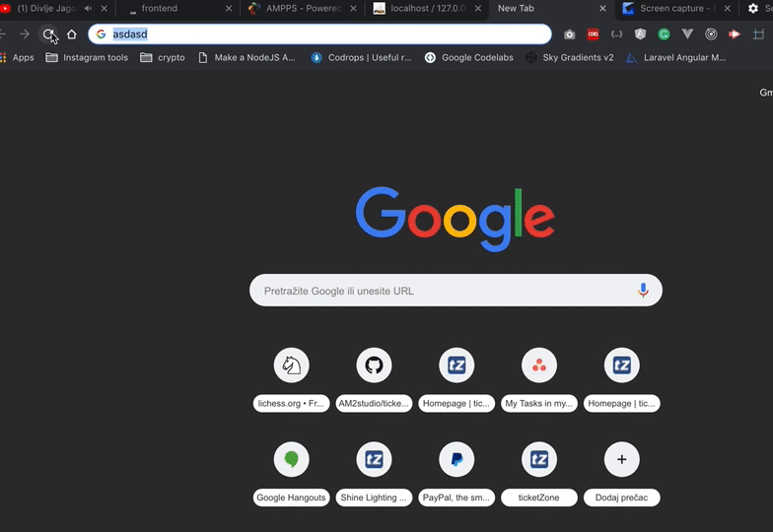
Task: Open the Make a NodeJS A... bookmark
Action: tap(246, 57)
